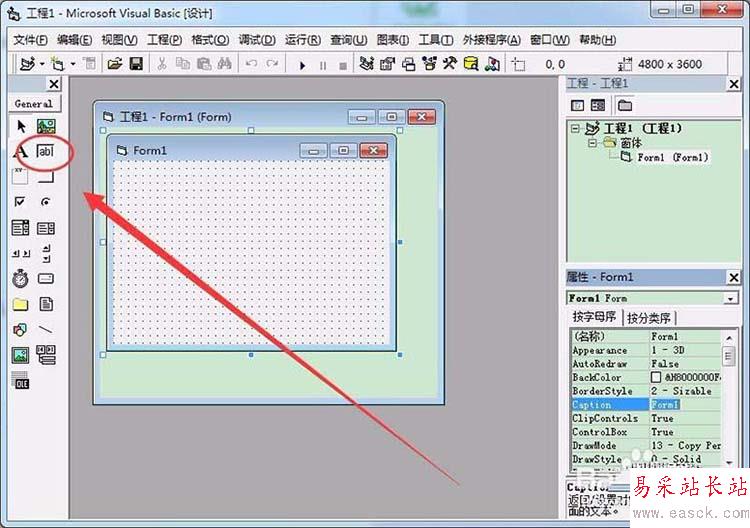
Task: Select the OptionButton control tool
Action: 45,202
